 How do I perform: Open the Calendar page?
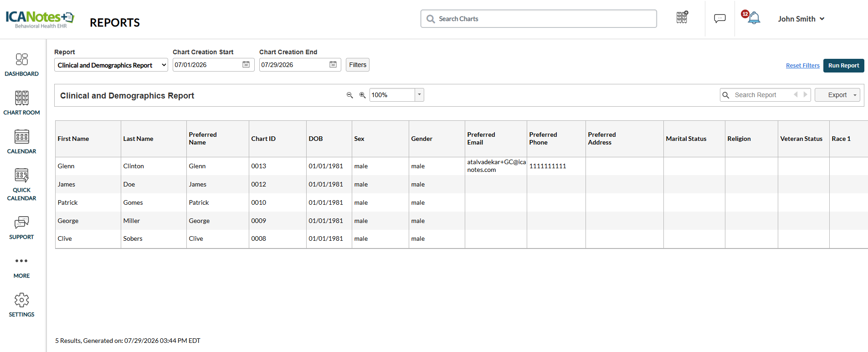coord(21,142)
